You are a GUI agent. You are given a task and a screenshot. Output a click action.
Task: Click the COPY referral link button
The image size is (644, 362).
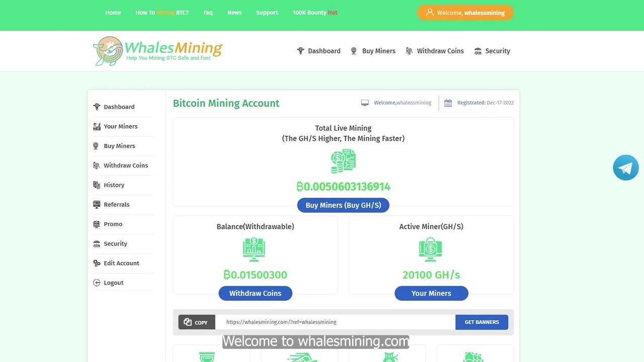pyautogui.click(x=197, y=322)
